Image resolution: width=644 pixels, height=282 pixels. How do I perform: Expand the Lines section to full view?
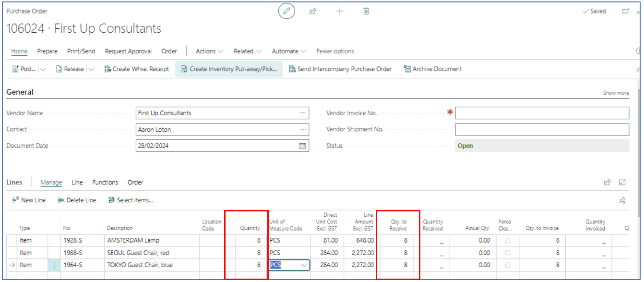point(622,183)
